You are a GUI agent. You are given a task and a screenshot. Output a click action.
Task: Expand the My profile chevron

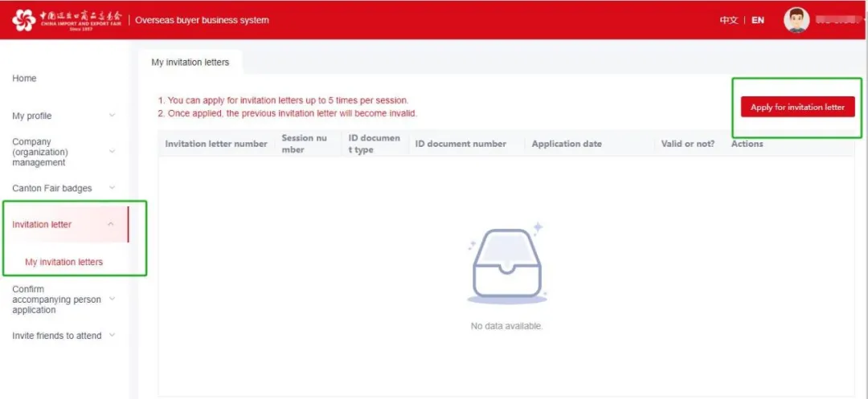[112, 116]
